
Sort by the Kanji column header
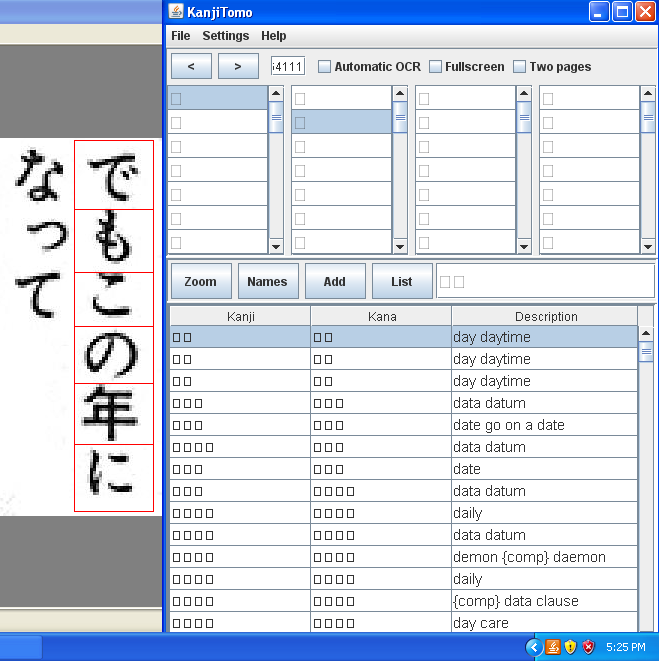[240, 316]
